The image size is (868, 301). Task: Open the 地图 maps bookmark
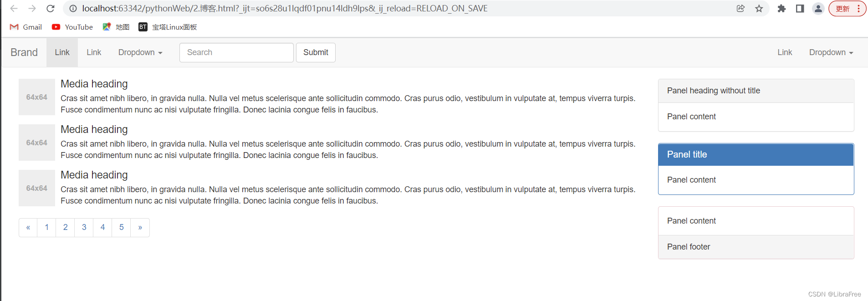tap(116, 27)
